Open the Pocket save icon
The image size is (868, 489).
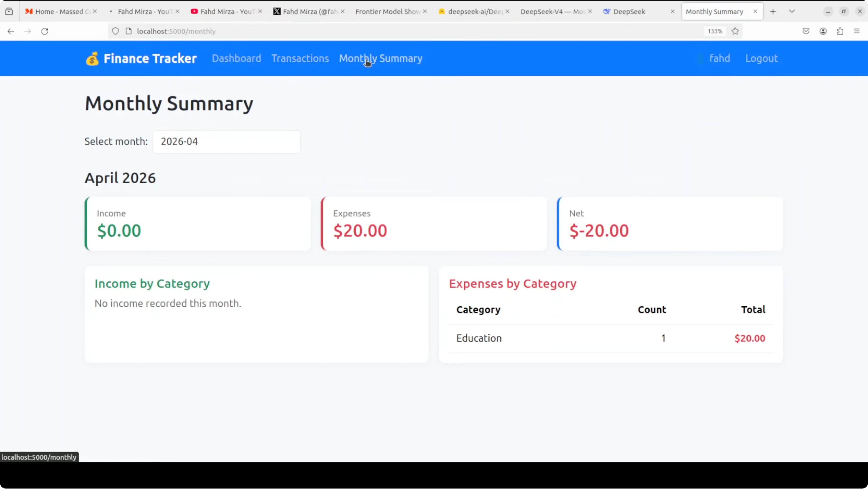(x=806, y=31)
